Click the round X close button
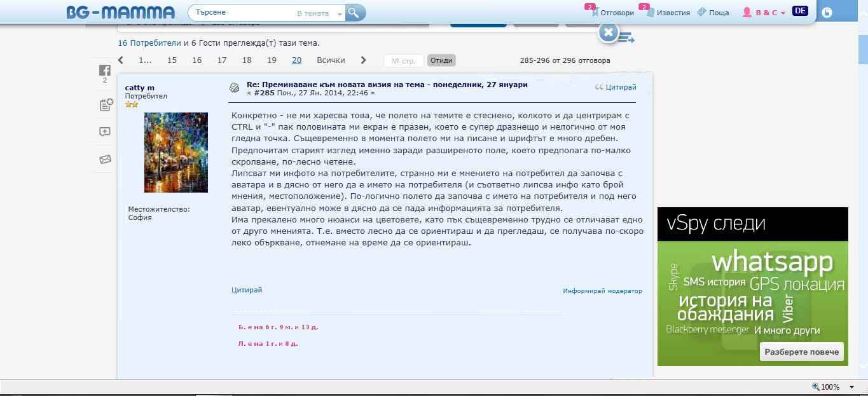This screenshot has width=868, height=396. click(608, 32)
